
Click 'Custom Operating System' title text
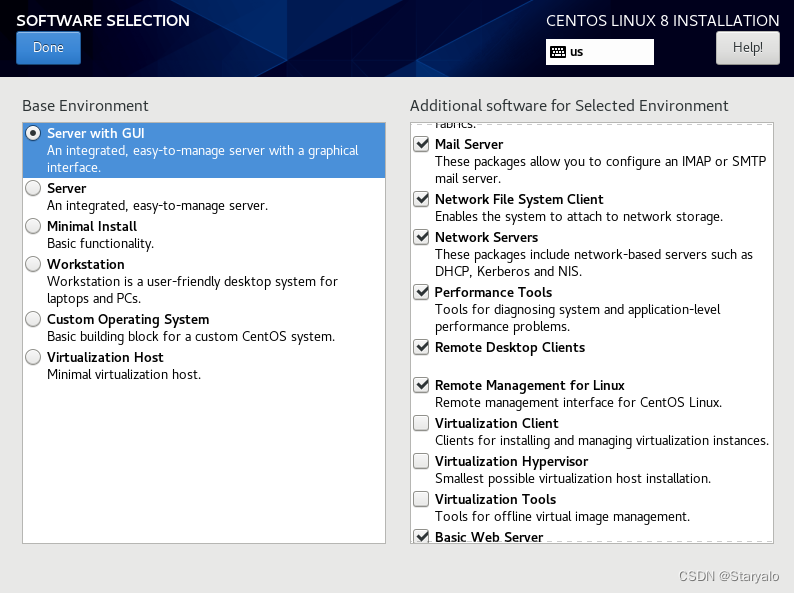pyautogui.click(x=128, y=320)
